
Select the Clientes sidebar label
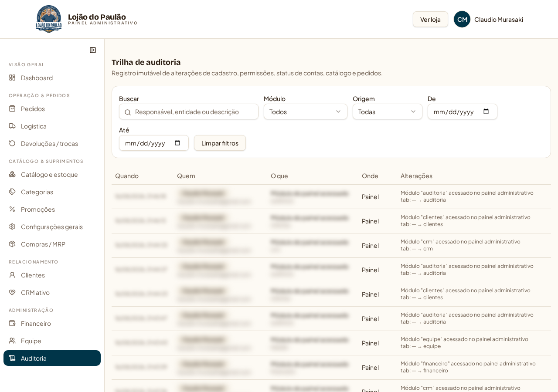tap(33, 275)
